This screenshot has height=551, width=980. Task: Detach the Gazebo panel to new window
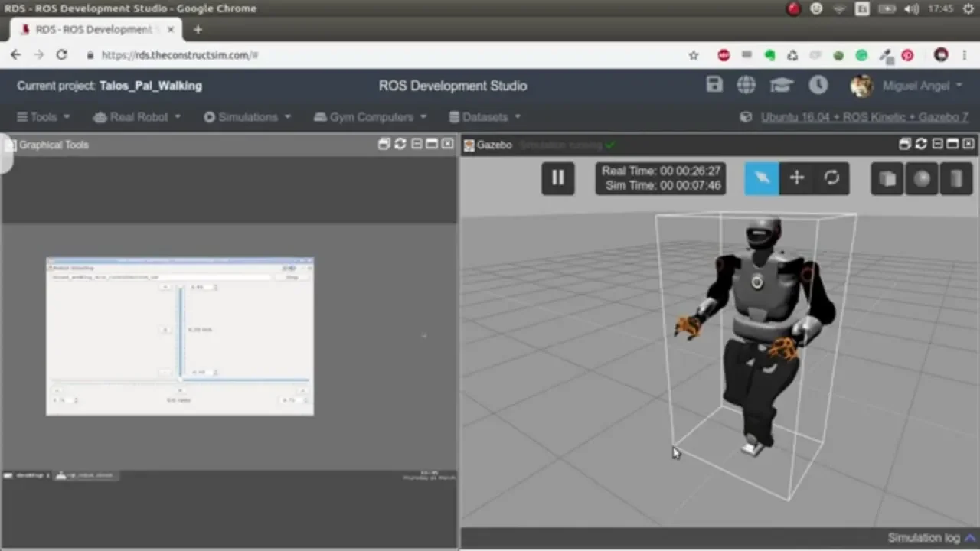point(905,144)
